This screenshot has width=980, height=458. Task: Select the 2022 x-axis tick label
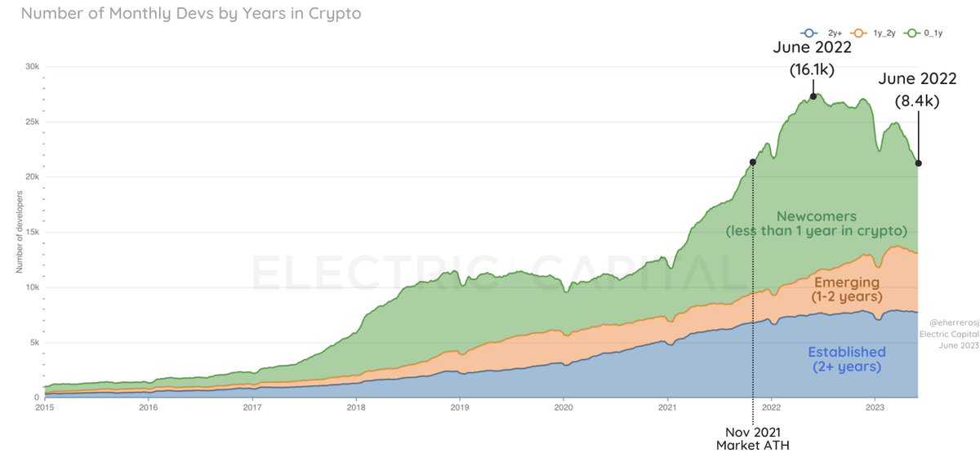coord(772,407)
